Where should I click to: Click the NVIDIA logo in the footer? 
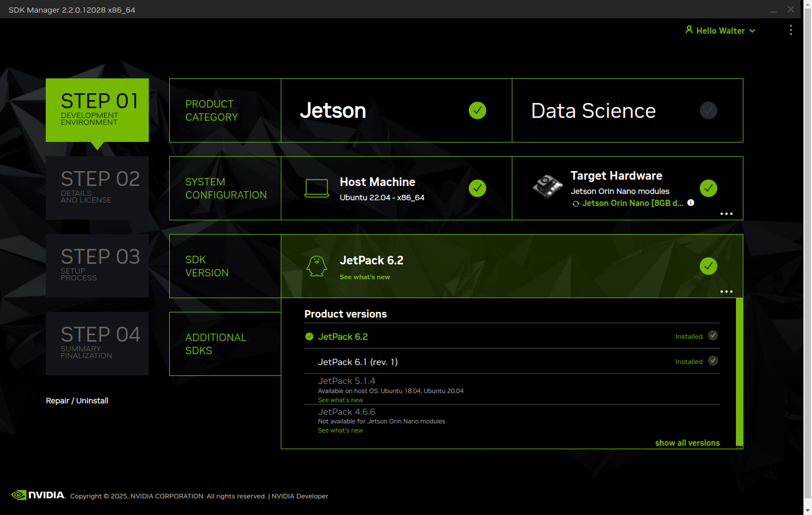(x=38, y=495)
